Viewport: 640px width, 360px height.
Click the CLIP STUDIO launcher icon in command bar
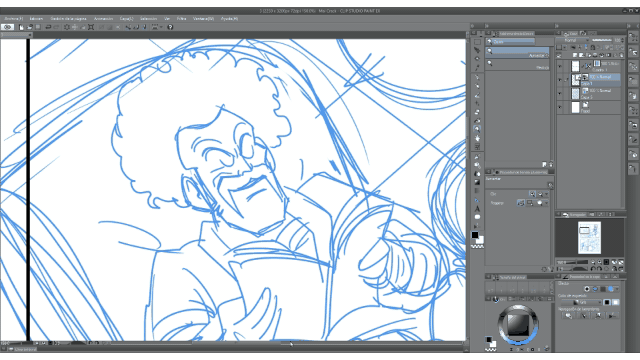[x=7, y=27]
